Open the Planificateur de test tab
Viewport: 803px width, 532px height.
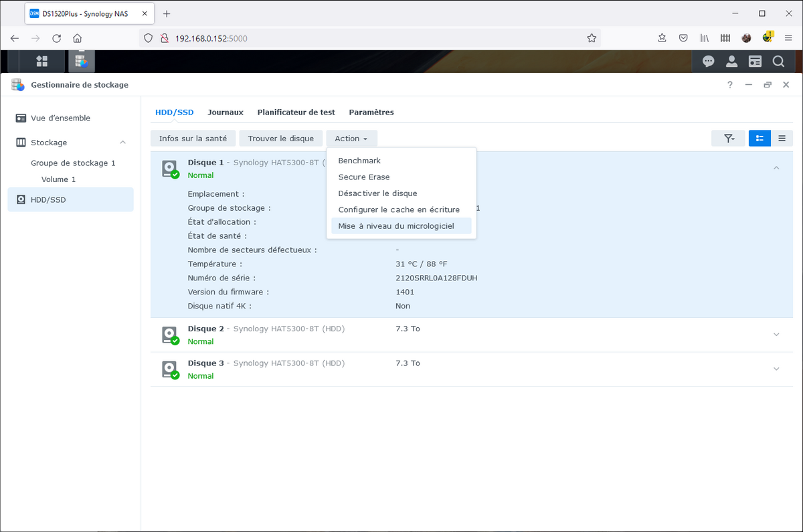[296, 112]
